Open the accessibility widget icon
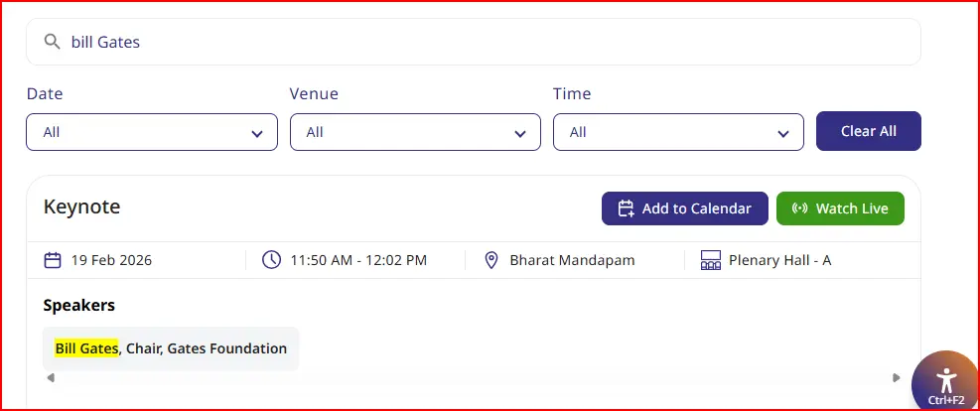980x411 pixels. click(x=945, y=380)
